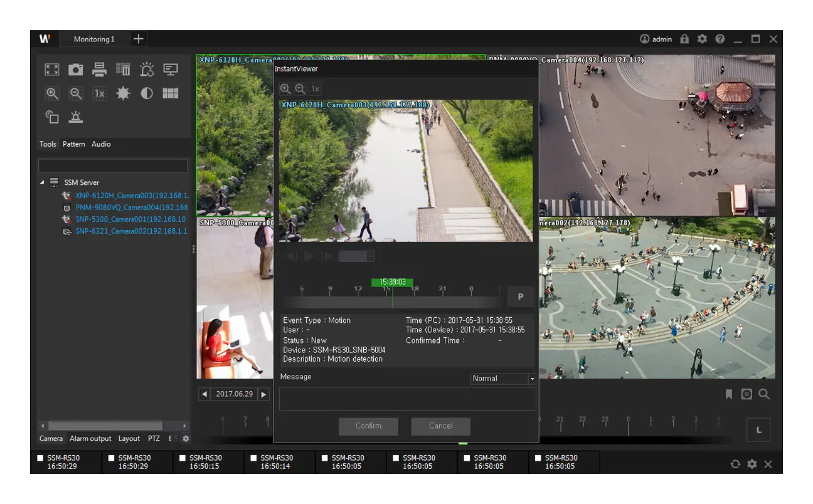Viewport: 813px width, 504px height.
Task: Add a new monitoring tab with plus
Action: 139,39
